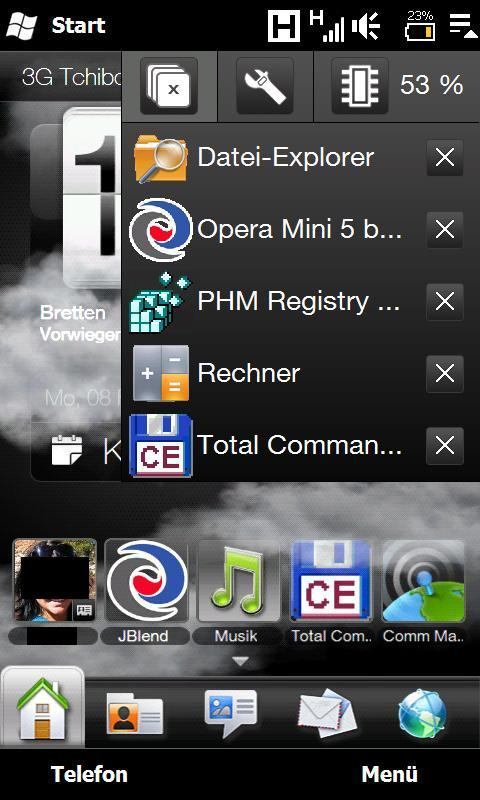
Task: Tap the HSDPA 'H' connection indicator icon
Action: [284, 26]
